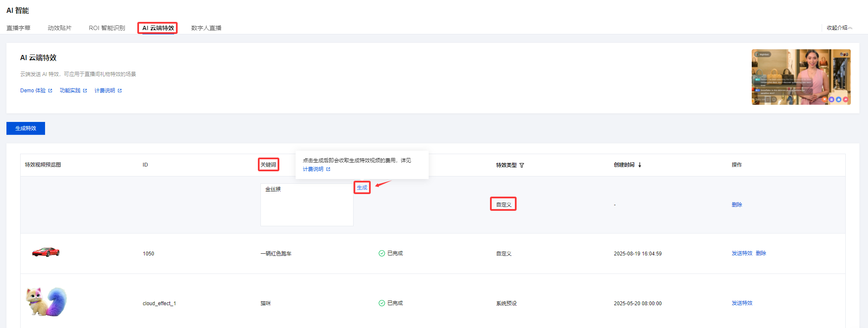Viewport: 868px width, 328px height.
Task: Click the AI 智能 page title
Action: [18, 10]
